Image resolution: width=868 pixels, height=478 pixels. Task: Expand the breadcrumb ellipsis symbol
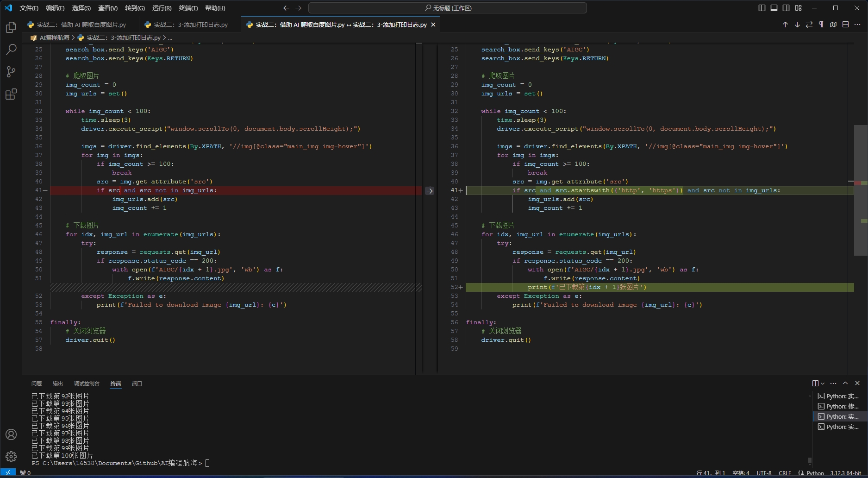pos(170,38)
